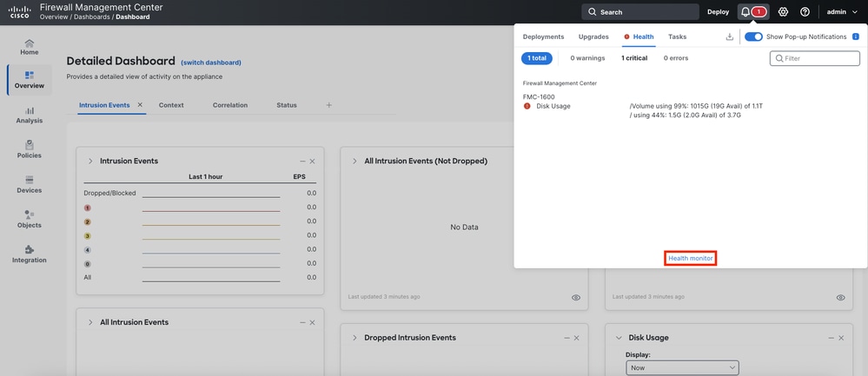Select the Intrusion Events dashboard tab
868x376 pixels.
click(x=104, y=105)
